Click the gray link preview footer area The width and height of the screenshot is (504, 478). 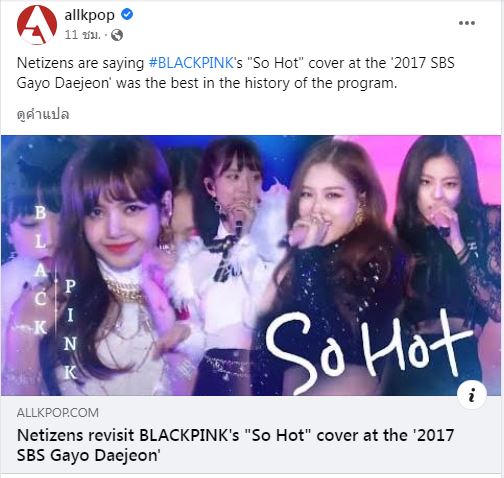[251, 434]
